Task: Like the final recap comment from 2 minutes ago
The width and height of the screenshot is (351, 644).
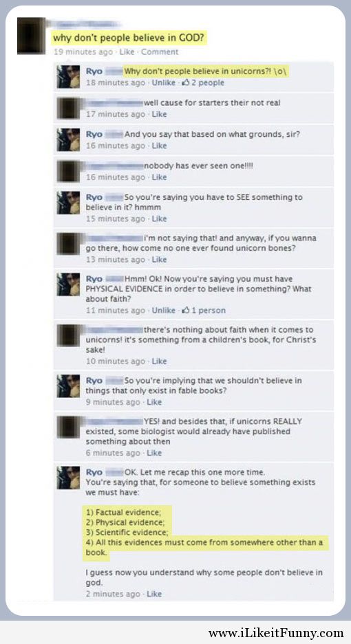Action: [154, 594]
